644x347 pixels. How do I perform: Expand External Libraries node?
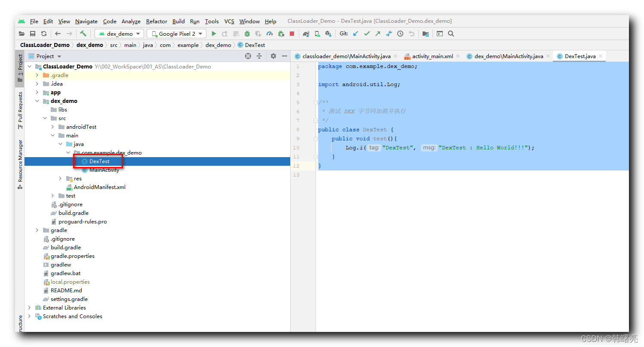click(29, 308)
